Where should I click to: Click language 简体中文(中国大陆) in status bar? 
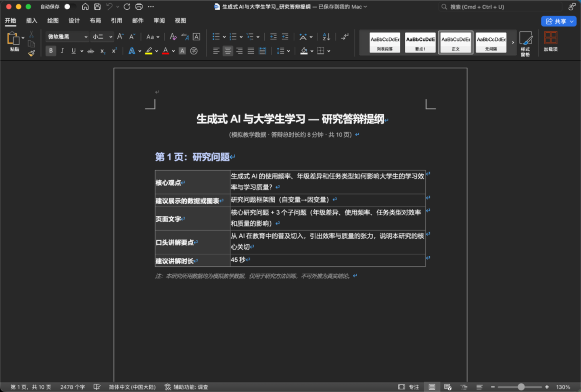[x=132, y=387]
